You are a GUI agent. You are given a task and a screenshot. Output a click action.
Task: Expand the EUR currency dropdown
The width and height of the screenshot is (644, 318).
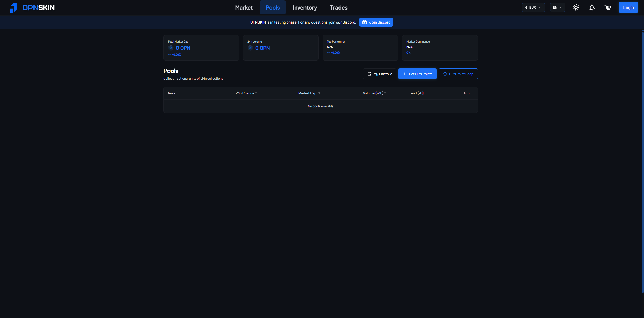pos(533,8)
